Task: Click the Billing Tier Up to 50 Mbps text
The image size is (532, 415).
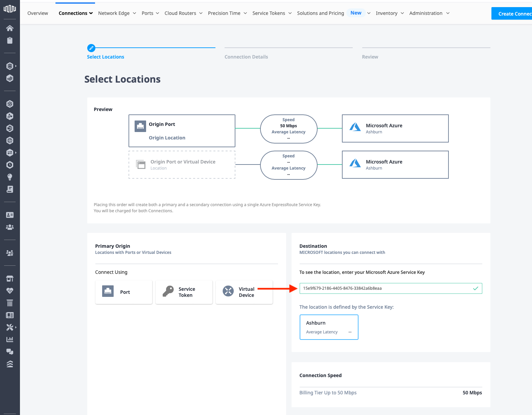Action: (328, 393)
